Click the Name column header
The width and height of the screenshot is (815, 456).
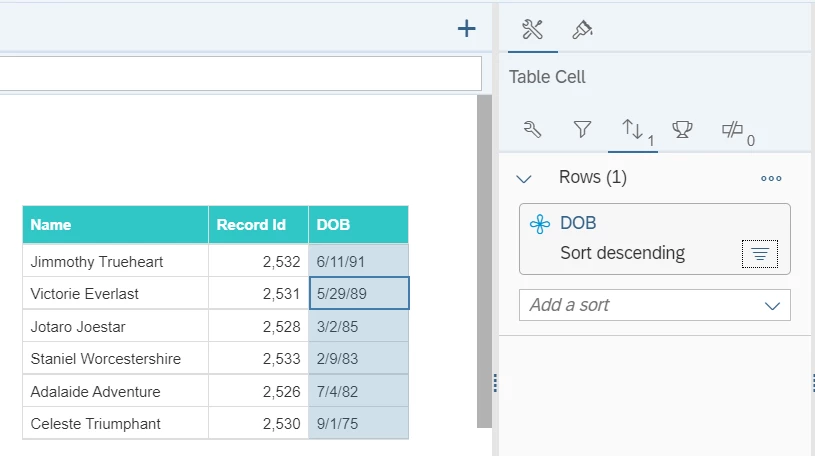click(115, 225)
